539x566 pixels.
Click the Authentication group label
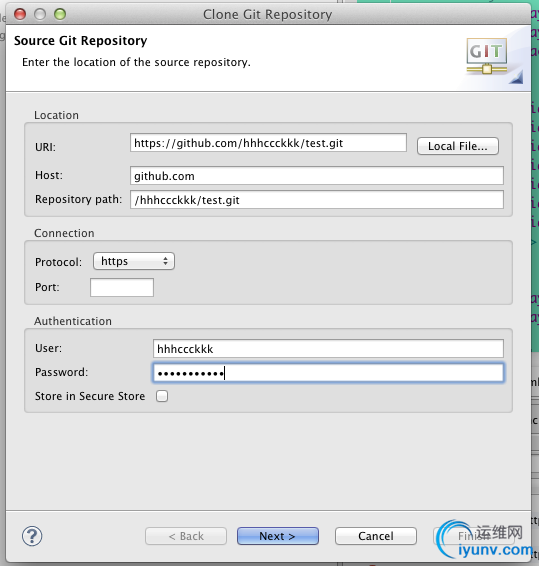pyautogui.click(x=73, y=321)
